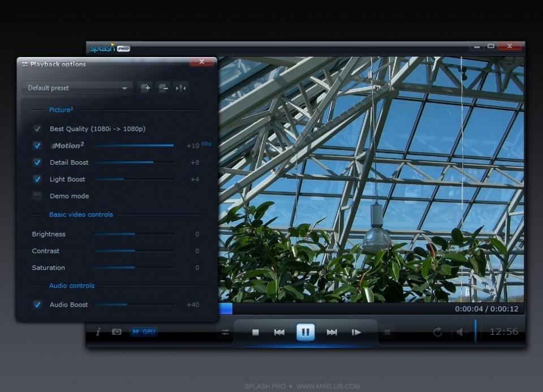
Task: Adjust the Audio Boost slider
Action: (135, 304)
